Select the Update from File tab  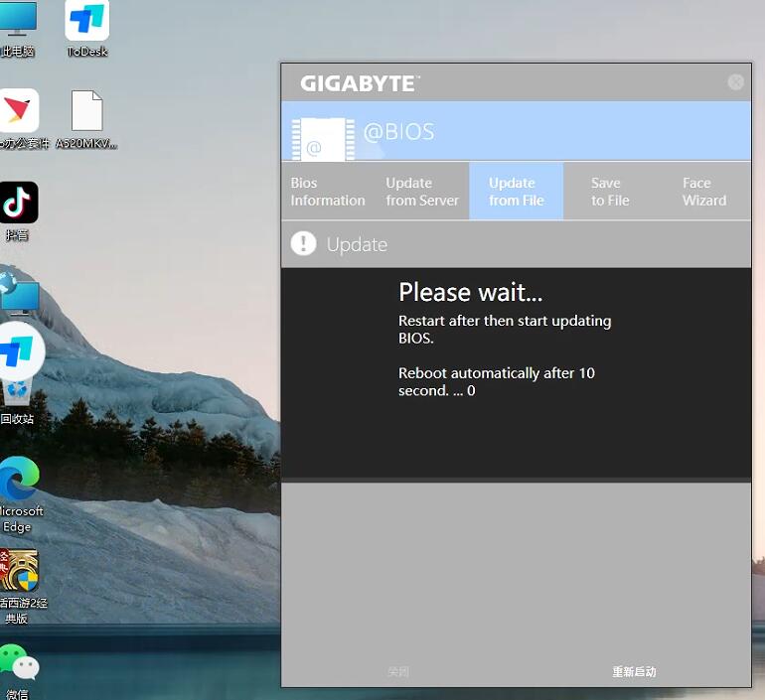(x=516, y=192)
